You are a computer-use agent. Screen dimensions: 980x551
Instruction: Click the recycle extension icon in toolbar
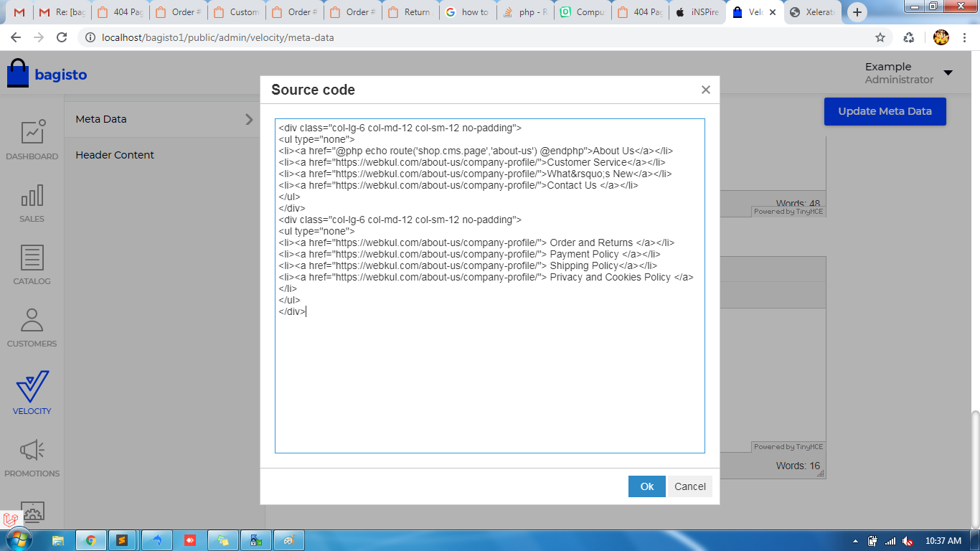click(909, 37)
